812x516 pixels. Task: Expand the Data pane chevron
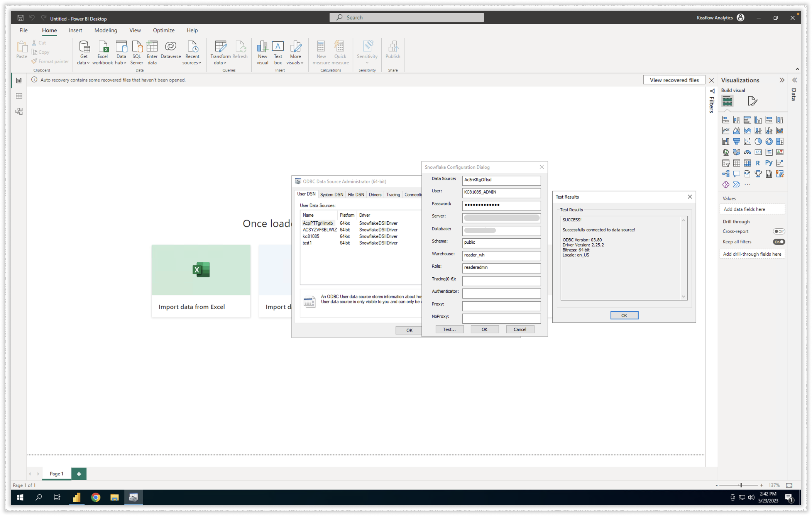click(795, 80)
